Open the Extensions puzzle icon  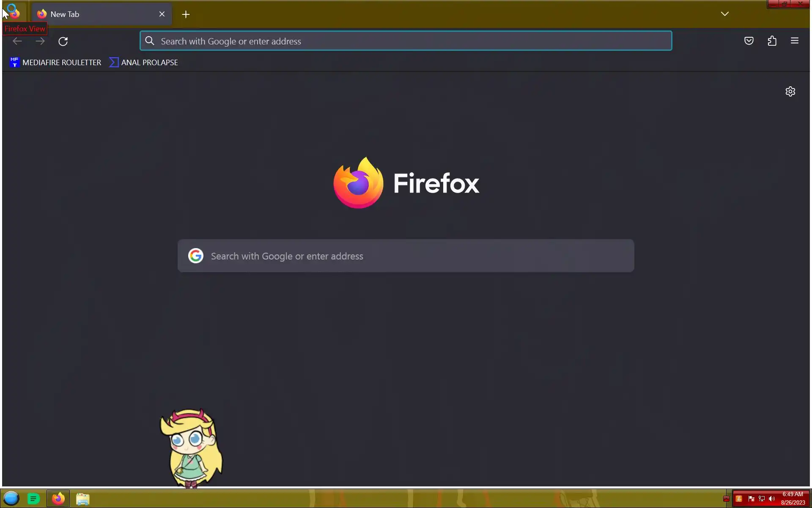click(772, 41)
